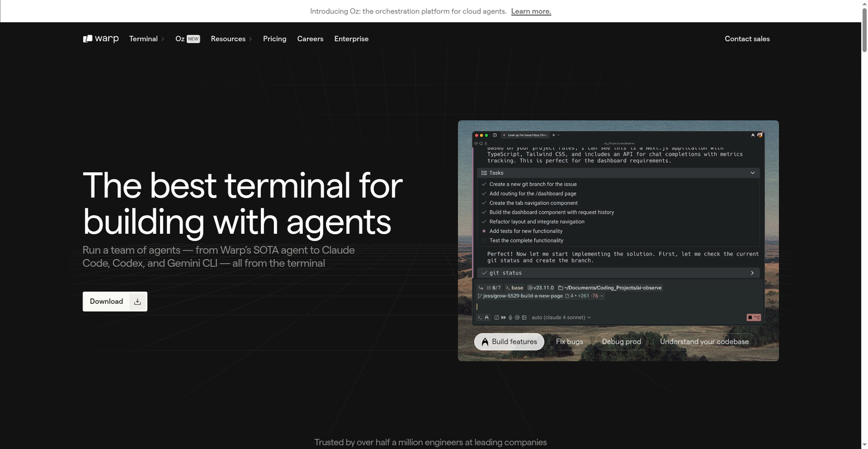Image resolution: width=868 pixels, height=449 pixels.
Task: Click the user avatar in terminal title bar
Action: point(760,135)
